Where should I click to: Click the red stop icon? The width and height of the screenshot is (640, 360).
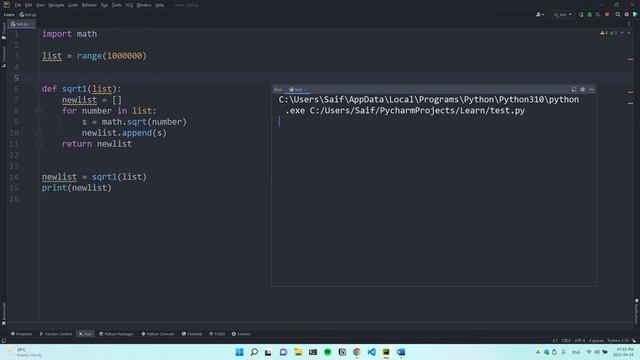pyautogui.click(x=607, y=15)
